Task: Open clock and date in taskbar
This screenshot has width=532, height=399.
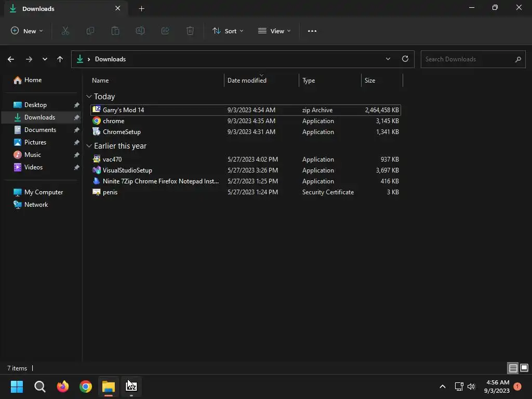Action: (x=497, y=387)
